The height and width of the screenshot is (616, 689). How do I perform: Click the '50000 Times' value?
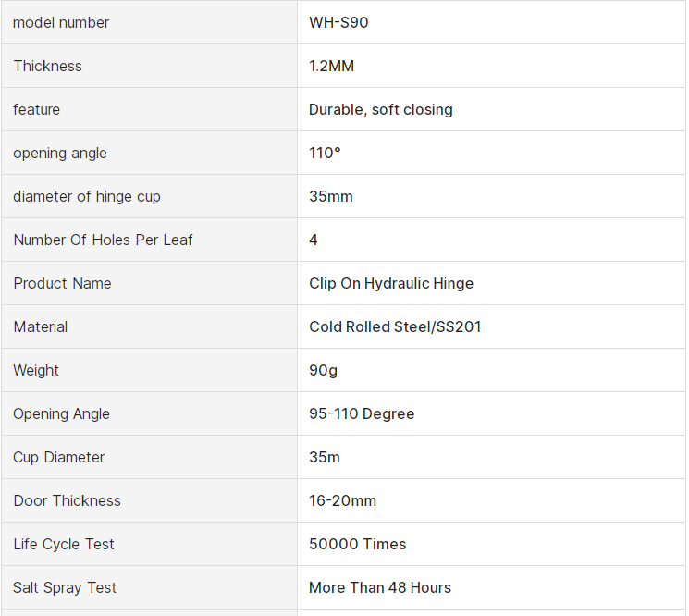pyautogui.click(x=357, y=544)
